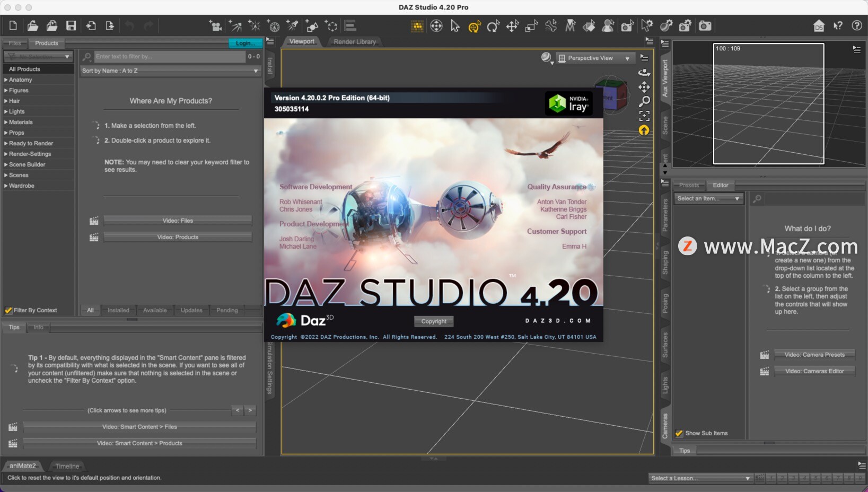
Task: Select the Joint Editor bone tool
Action: pos(551,25)
